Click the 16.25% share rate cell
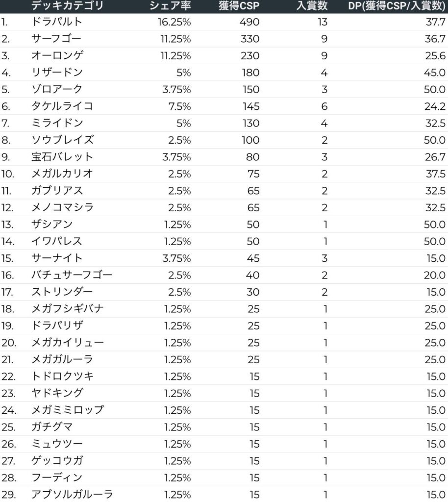Screen dimensions: 448x502 point(171,22)
